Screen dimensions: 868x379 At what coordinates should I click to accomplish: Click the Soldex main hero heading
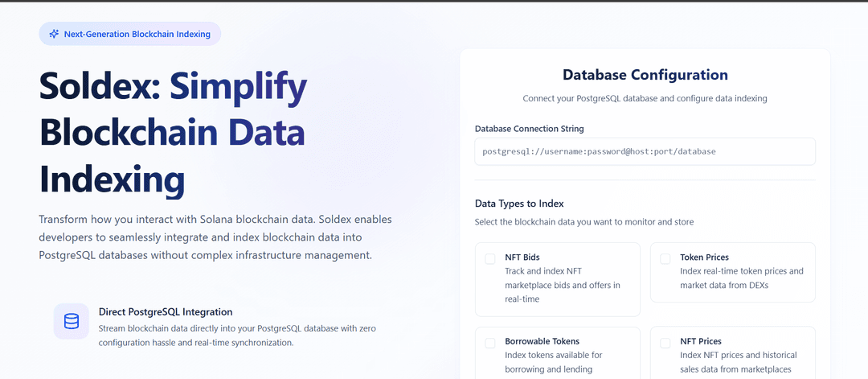point(173,132)
